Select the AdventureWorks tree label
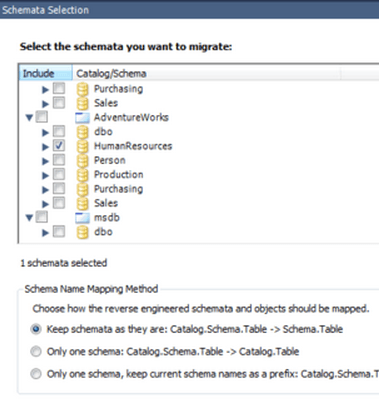 pos(131,117)
